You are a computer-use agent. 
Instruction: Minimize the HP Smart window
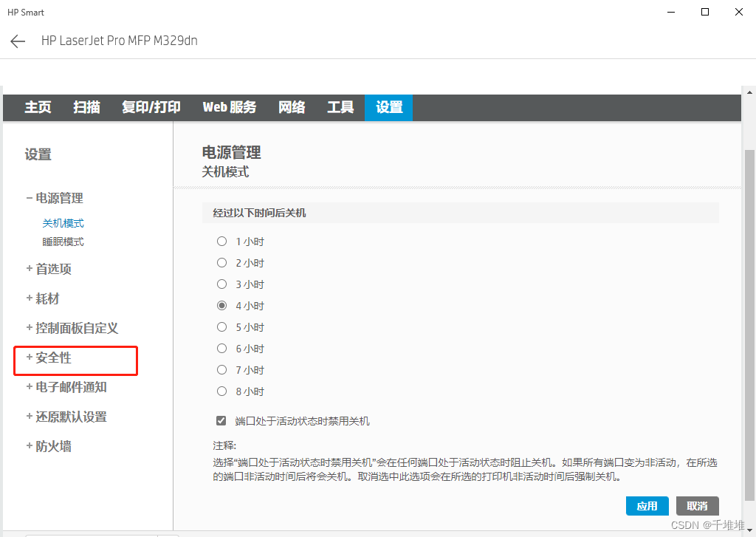pyautogui.click(x=671, y=12)
